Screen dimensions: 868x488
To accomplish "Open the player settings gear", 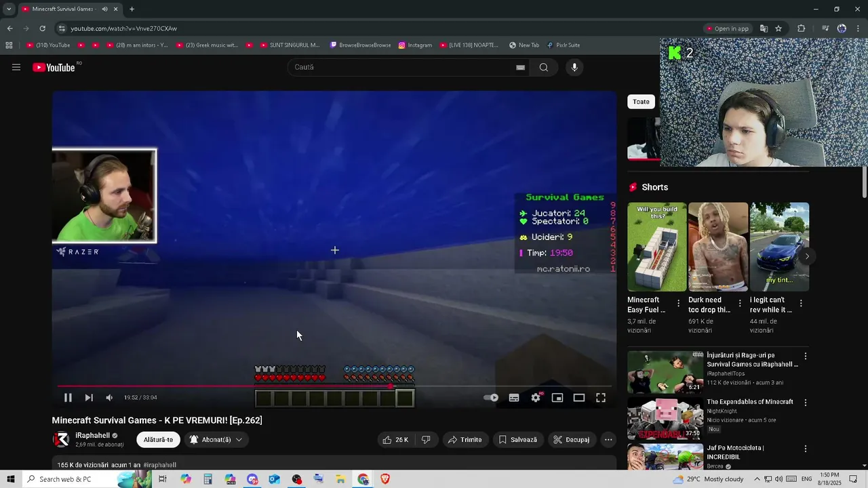I will [x=536, y=398].
